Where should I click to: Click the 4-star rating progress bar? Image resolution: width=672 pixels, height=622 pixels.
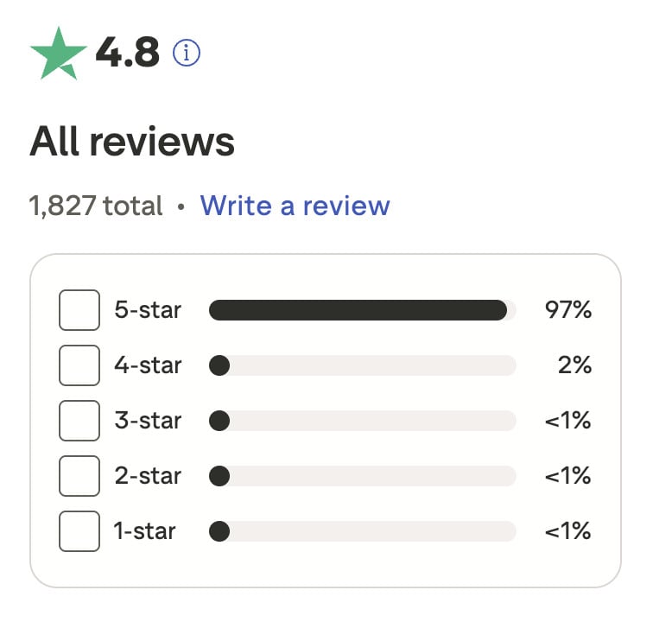(x=362, y=365)
